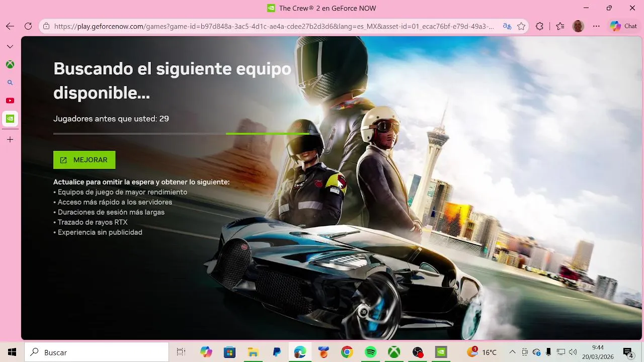
Task: Switch to the YouTube vertical tab
Action: [x=10, y=101]
